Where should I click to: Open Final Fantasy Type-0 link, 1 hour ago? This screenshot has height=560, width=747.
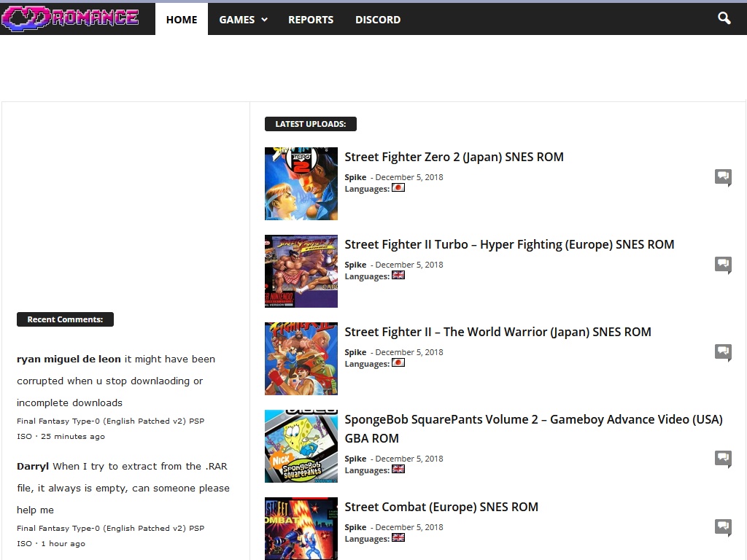point(111,536)
